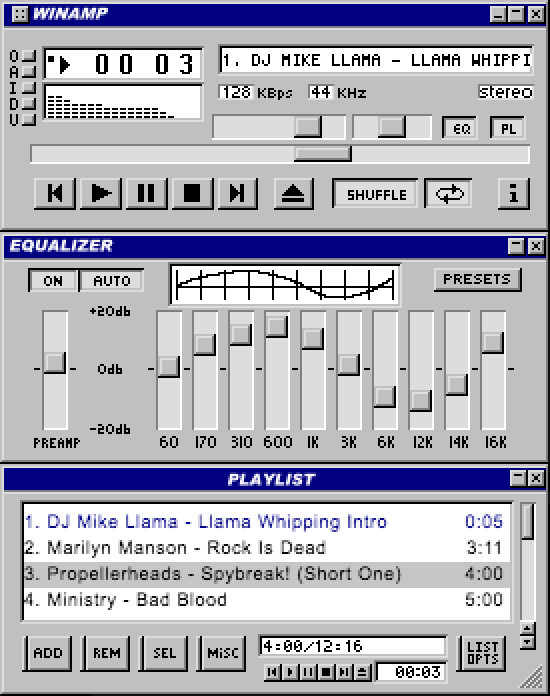Click the playlist resize grip corner
The height and width of the screenshot is (696, 550).
pos(532,677)
